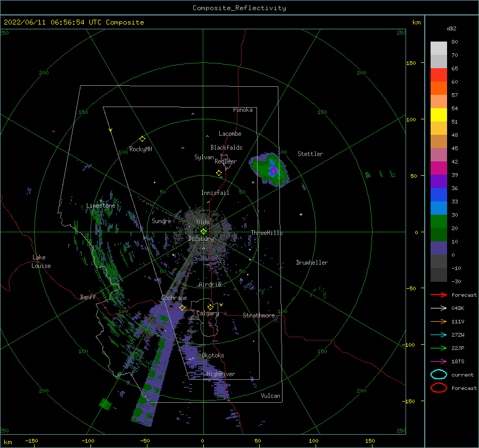Click the yellow diamond marker beside RockyMH
The image size is (479, 448).
click(x=142, y=139)
